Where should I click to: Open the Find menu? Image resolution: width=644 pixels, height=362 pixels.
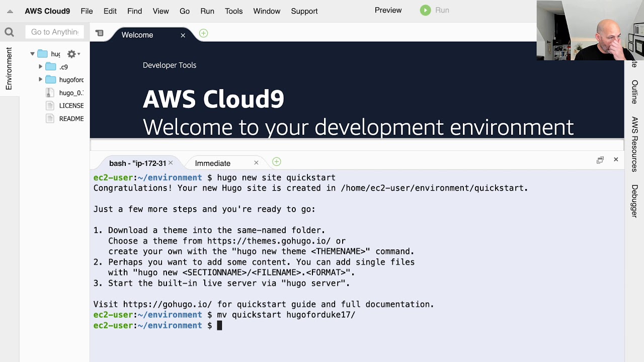click(x=134, y=11)
